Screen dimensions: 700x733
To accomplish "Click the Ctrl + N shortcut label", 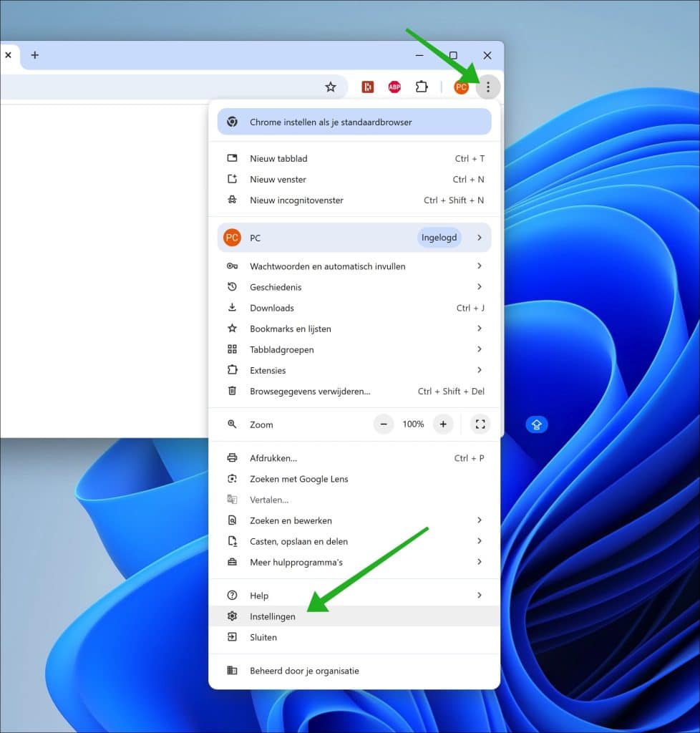I will 468,180.
